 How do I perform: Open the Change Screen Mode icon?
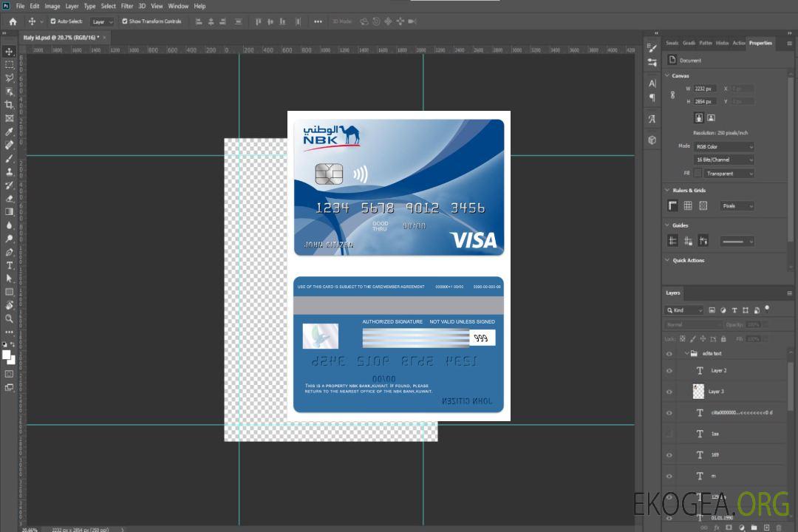click(9, 387)
